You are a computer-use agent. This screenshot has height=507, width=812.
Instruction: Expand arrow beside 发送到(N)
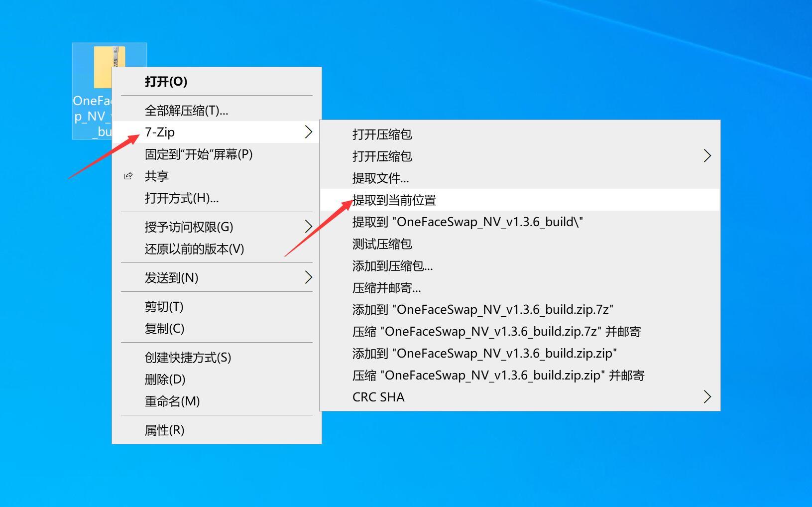click(308, 277)
